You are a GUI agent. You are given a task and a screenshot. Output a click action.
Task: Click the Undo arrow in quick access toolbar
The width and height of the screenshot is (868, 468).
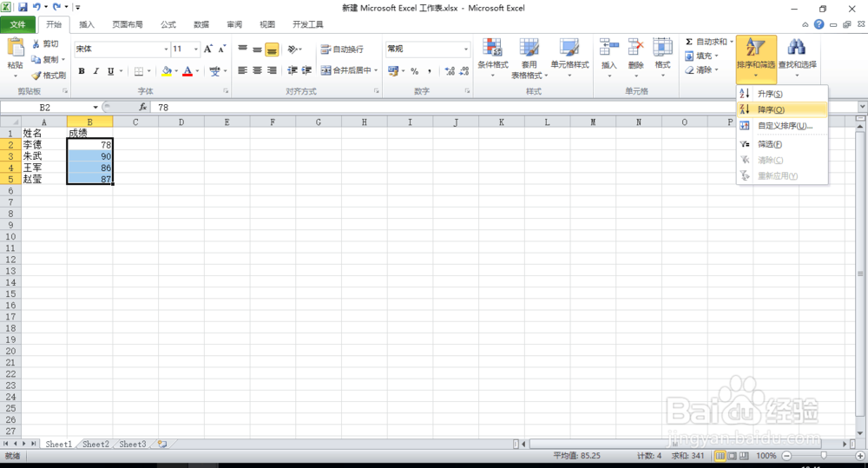tap(37, 8)
